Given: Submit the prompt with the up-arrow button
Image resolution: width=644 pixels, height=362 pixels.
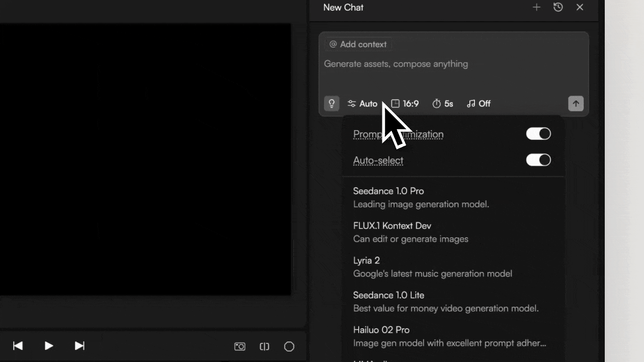Looking at the screenshot, I should (576, 104).
